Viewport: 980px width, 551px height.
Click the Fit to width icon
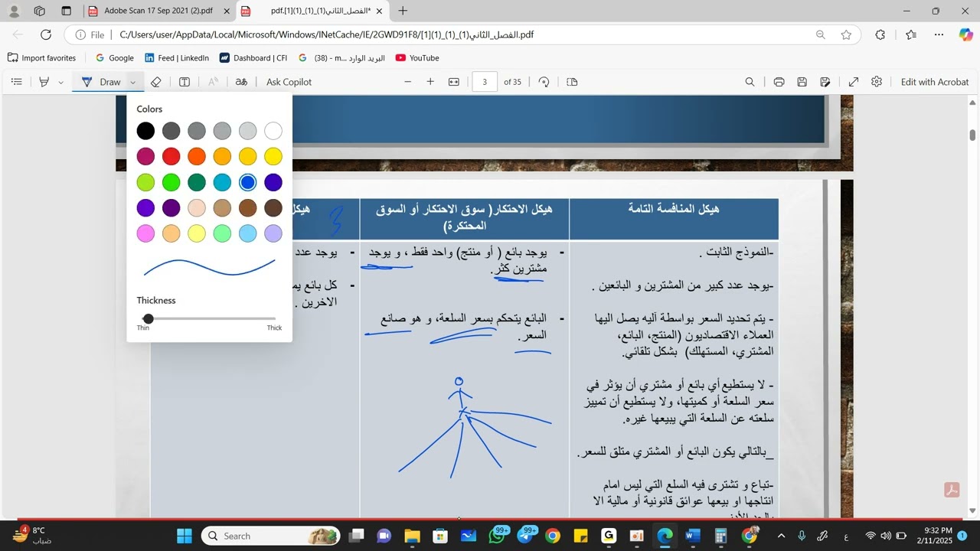tap(453, 82)
